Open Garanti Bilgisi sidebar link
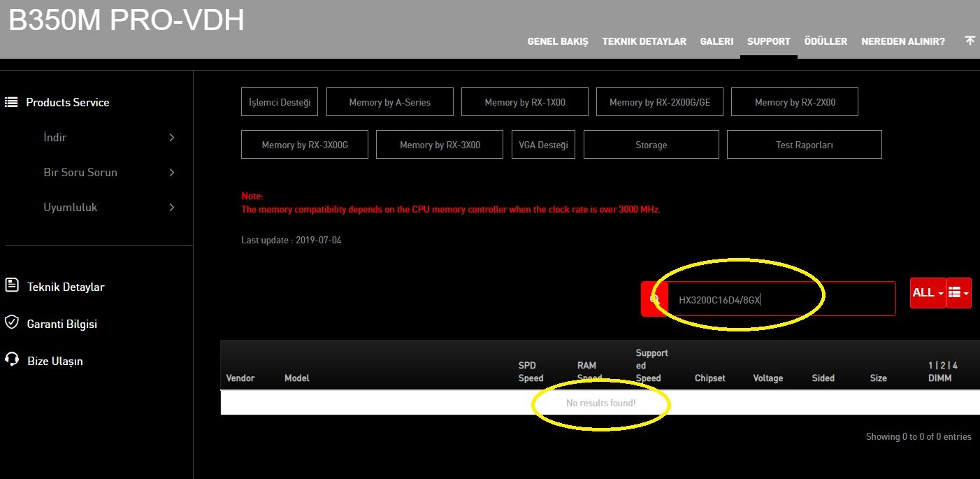Screen dimensions: 980x479 tap(62, 324)
